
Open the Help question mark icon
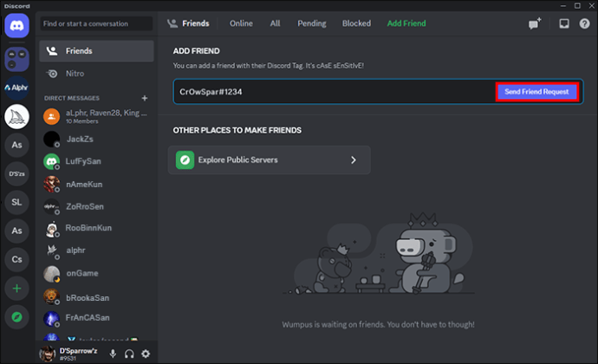[584, 23]
